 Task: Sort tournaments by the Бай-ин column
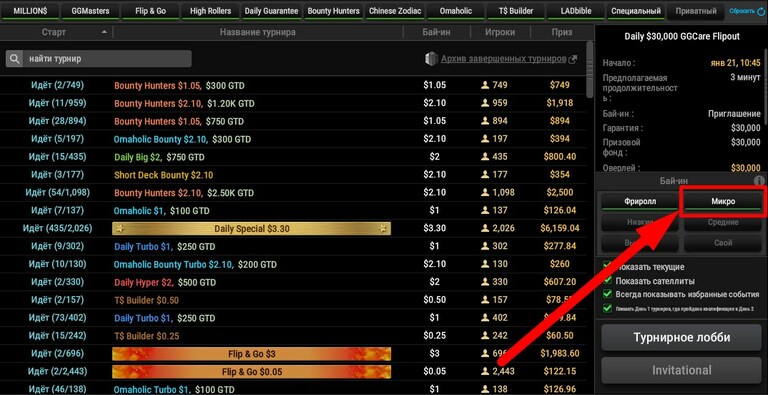(x=436, y=32)
